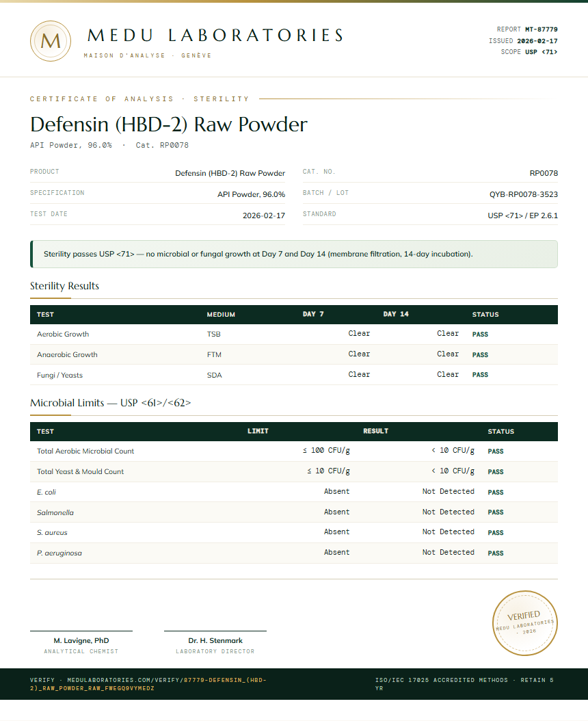Click limit ≤ 10 CFU/g cell
Viewport: 588px width, 721px height.
329,471
